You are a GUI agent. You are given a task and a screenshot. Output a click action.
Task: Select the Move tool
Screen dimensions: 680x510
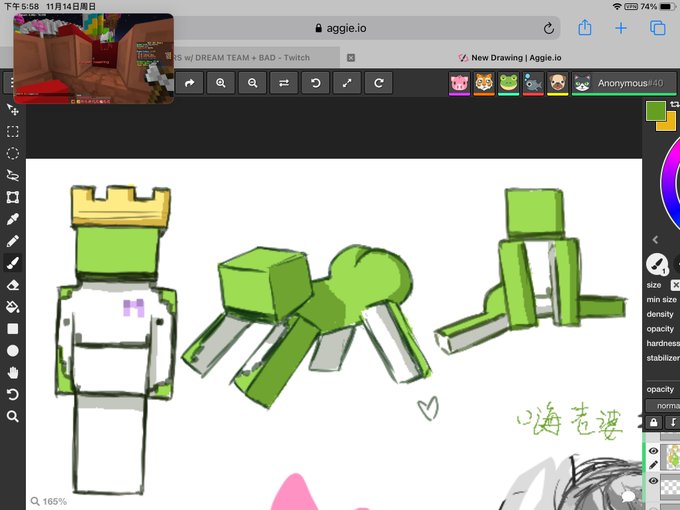tap(13, 110)
